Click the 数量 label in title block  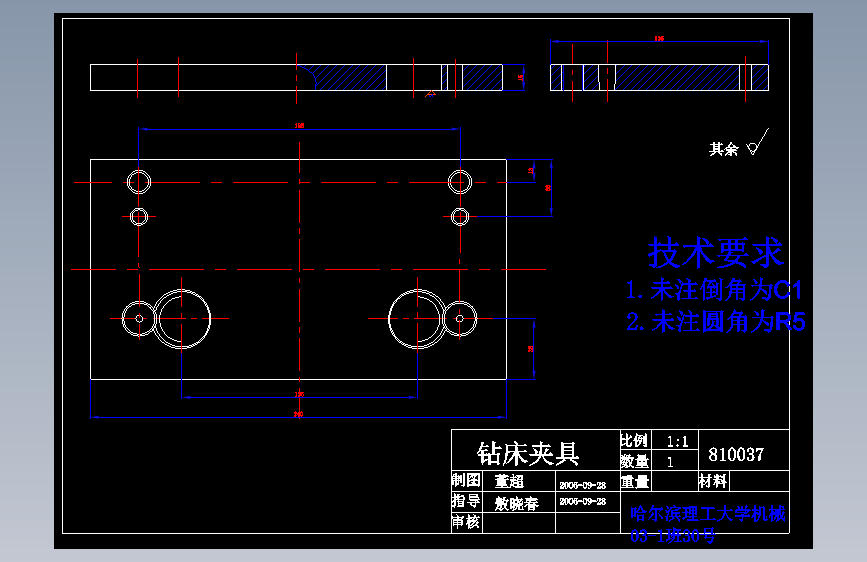(634, 461)
